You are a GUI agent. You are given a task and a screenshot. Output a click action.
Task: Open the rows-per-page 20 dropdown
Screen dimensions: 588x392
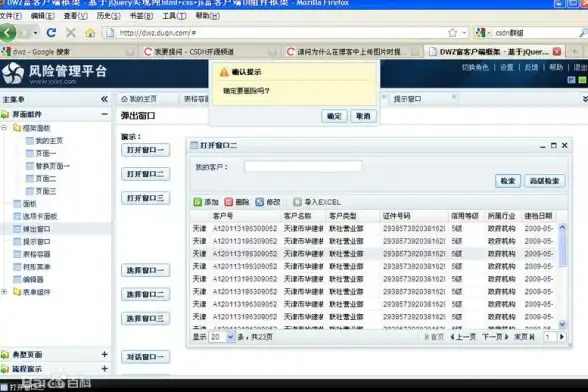click(230, 337)
